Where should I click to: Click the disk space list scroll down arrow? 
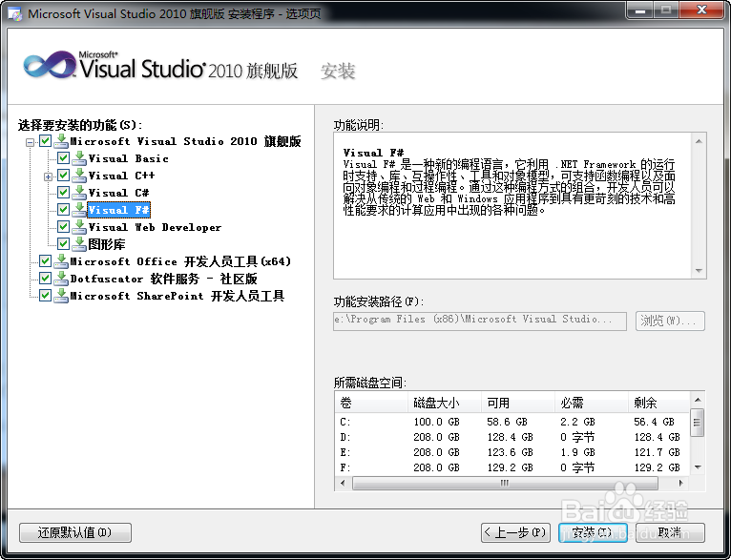(698, 467)
